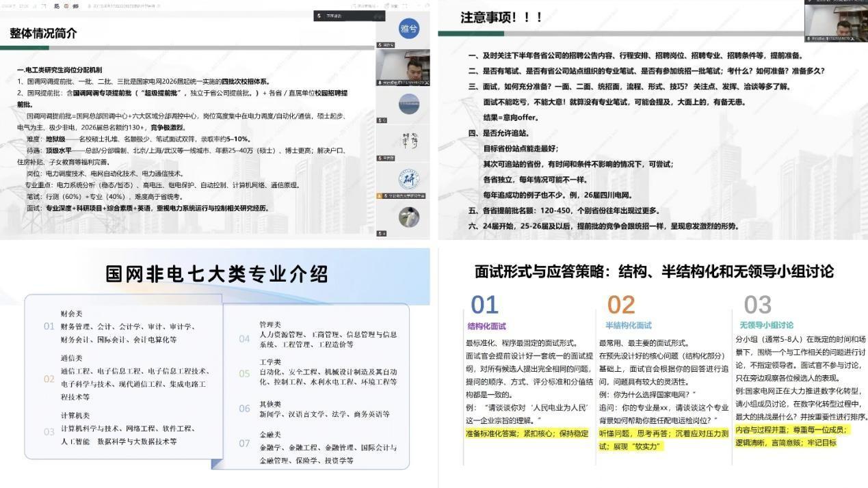Image resolution: width=868 pixels, height=488 pixels.
Task: Click the 注意事项！！！ slide title
Action: click(501, 17)
